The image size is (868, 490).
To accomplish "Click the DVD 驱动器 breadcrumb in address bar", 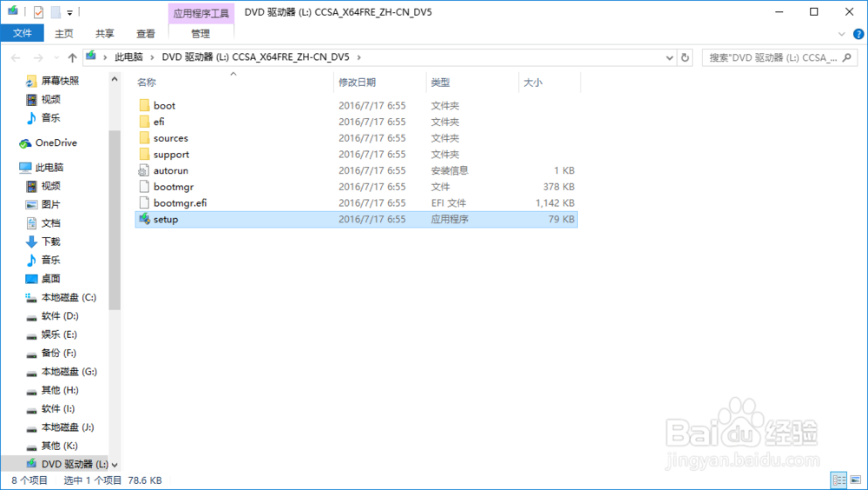I will pos(255,57).
